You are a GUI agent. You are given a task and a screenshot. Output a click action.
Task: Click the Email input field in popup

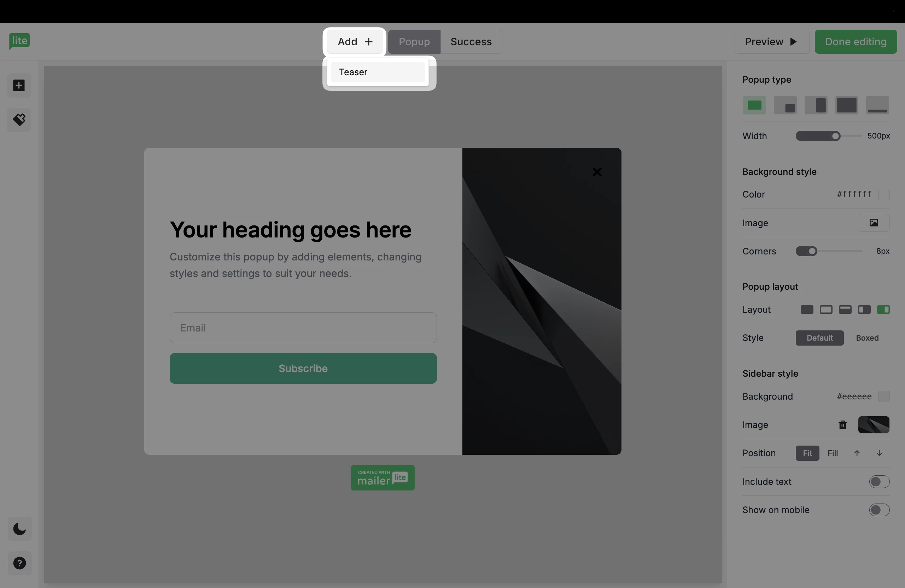[x=303, y=328]
